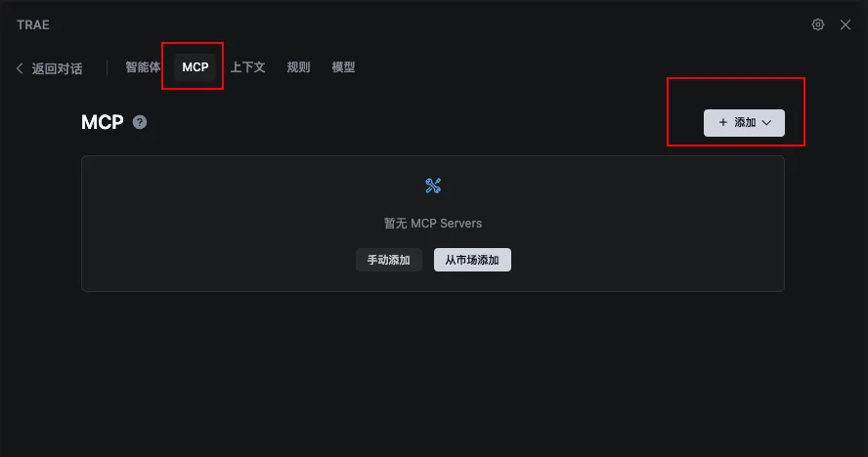Click the TRAE title text
This screenshot has width=868, height=457.
tap(32, 24)
